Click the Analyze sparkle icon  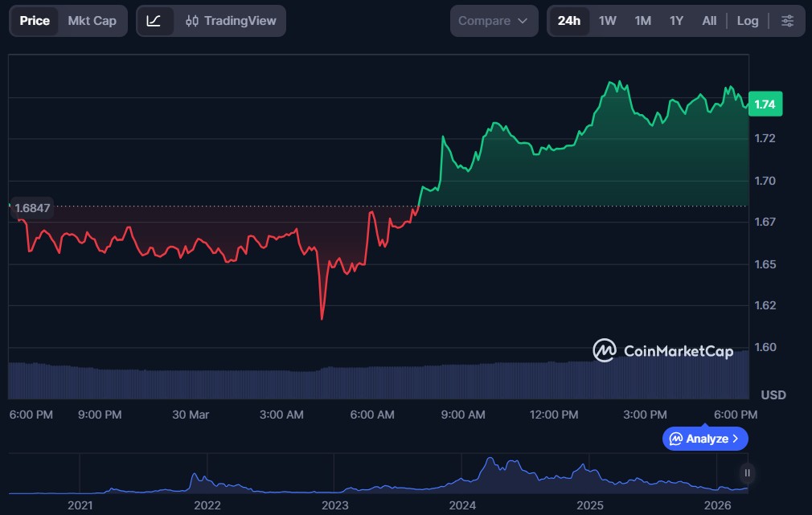[676, 439]
